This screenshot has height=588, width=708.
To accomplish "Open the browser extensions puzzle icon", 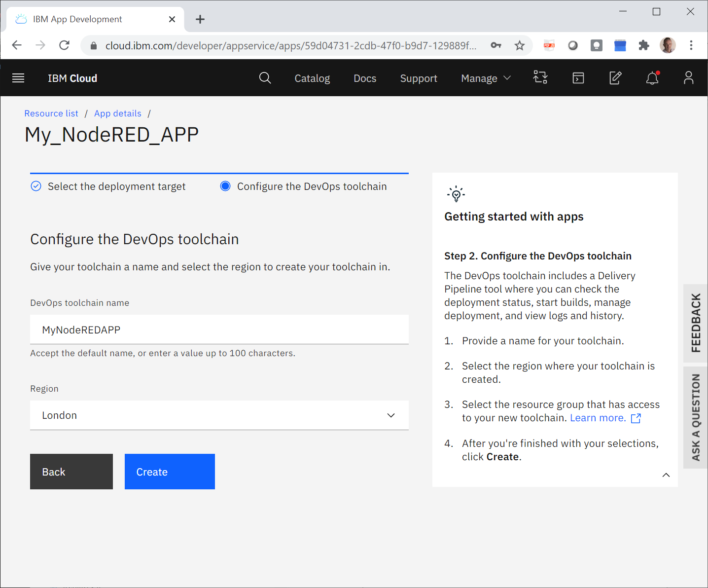I will tap(644, 45).
